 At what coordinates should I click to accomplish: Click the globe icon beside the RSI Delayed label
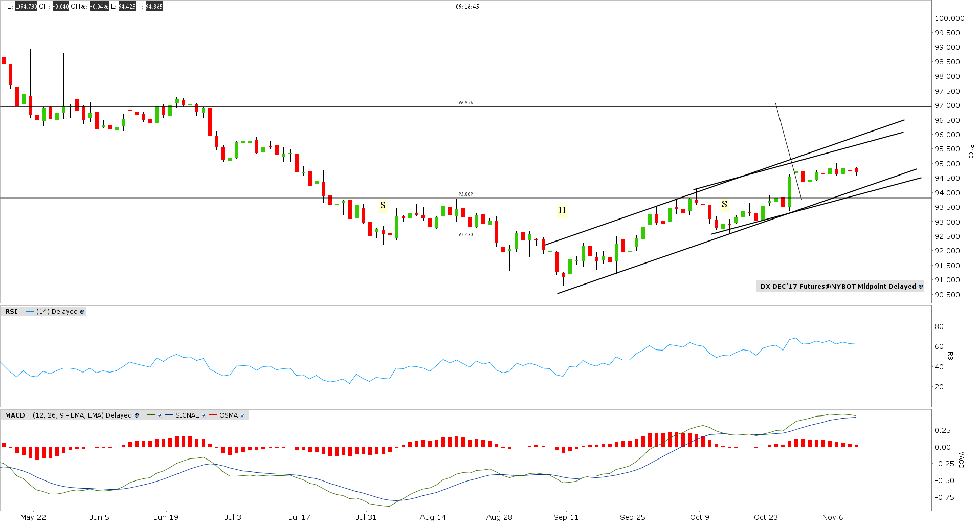pyautogui.click(x=82, y=312)
